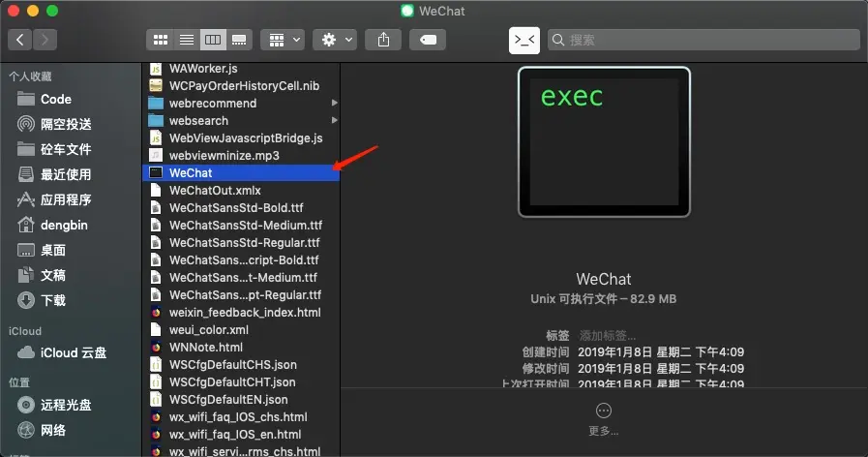Expand websearch folder arrow
The image size is (868, 457).
click(x=334, y=121)
